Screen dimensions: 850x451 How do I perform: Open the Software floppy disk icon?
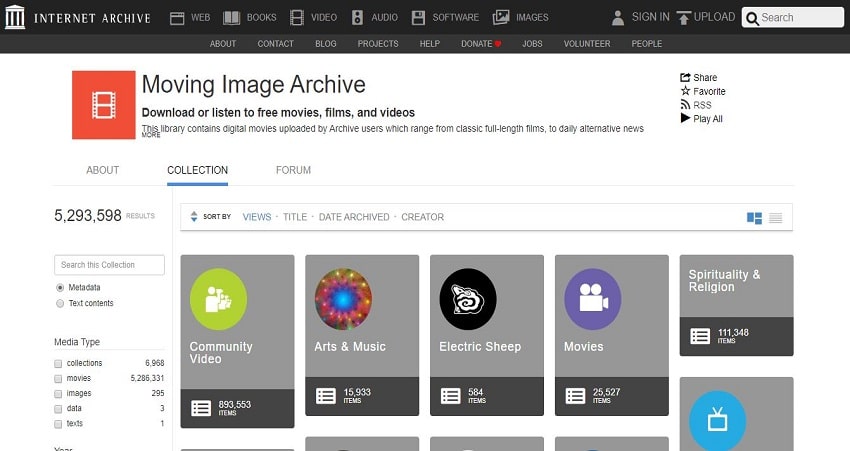coord(418,18)
